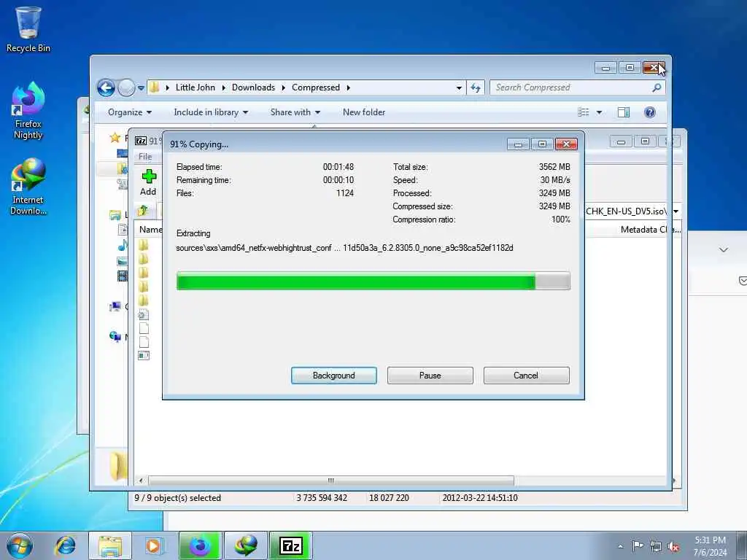Expand the address bar history dropdown
Viewport: 747px width, 560px height.
point(459,88)
